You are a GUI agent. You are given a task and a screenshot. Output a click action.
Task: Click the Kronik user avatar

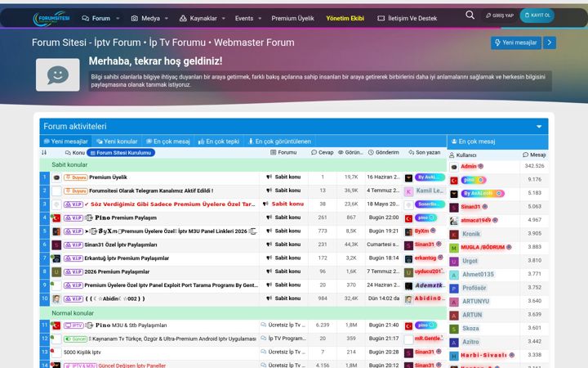[x=454, y=235]
